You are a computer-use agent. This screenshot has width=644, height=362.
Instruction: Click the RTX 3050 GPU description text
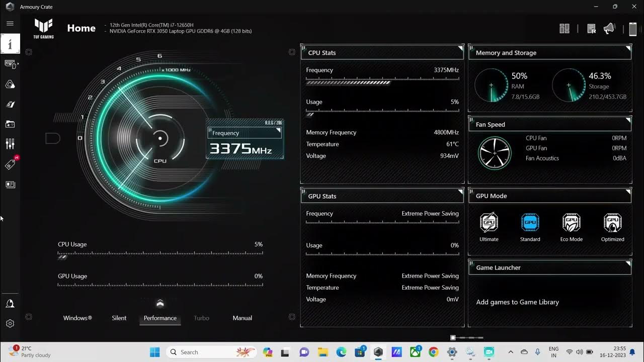click(x=181, y=31)
